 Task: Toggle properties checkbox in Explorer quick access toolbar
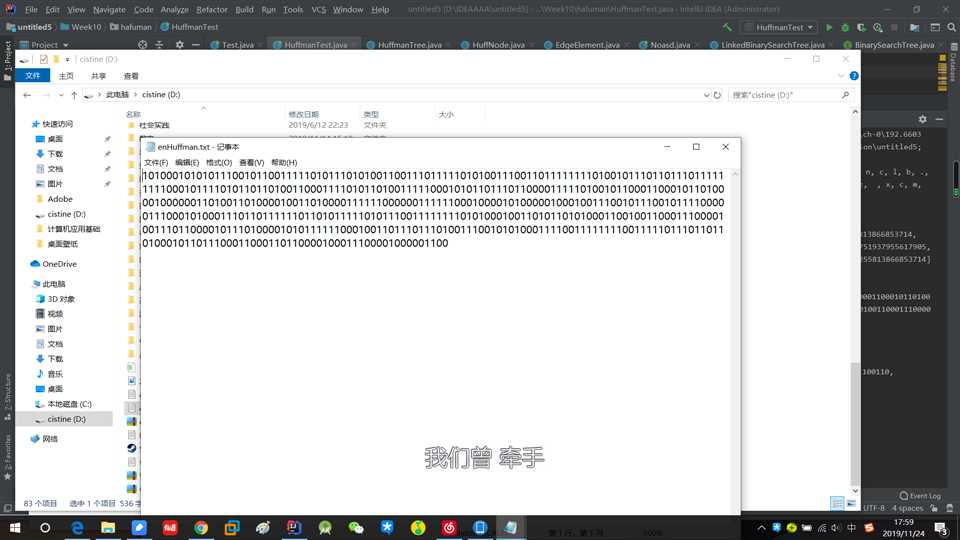(43, 59)
